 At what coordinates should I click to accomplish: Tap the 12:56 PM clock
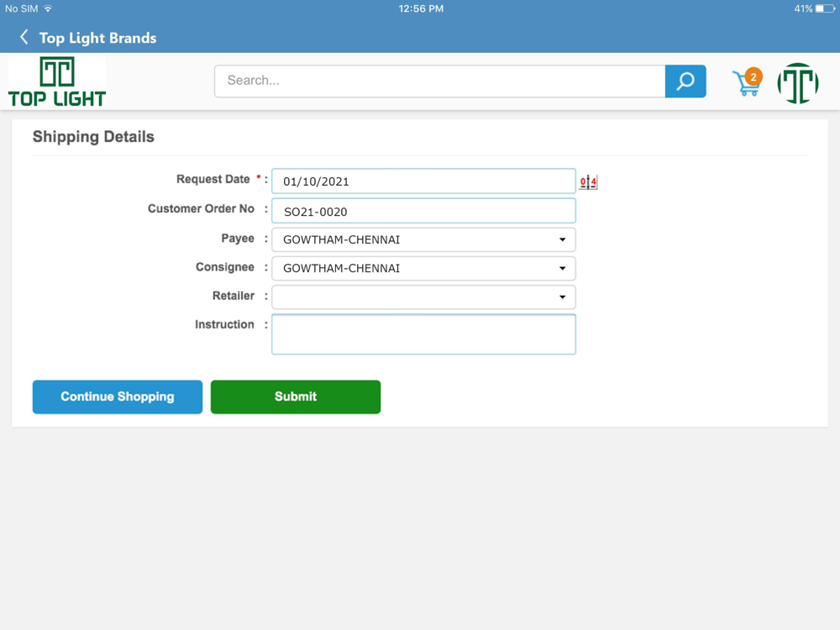click(x=421, y=8)
